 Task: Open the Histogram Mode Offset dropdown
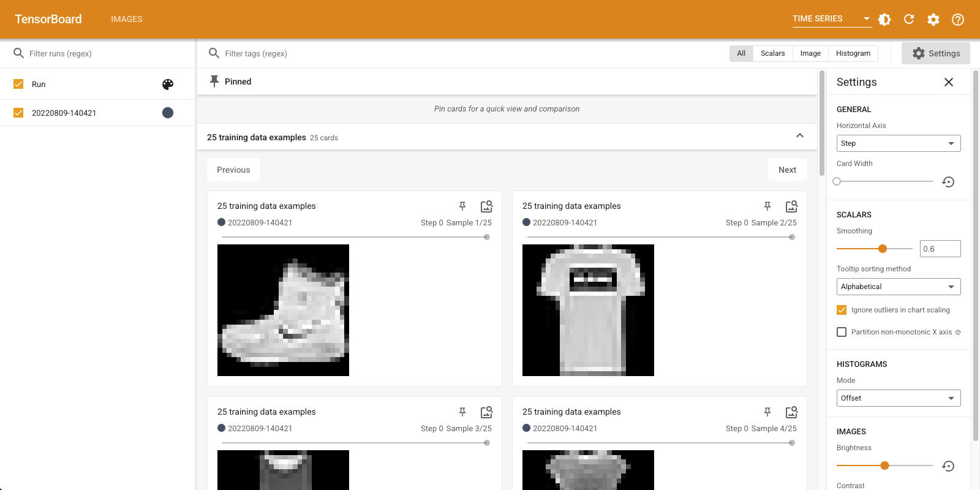click(899, 398)
